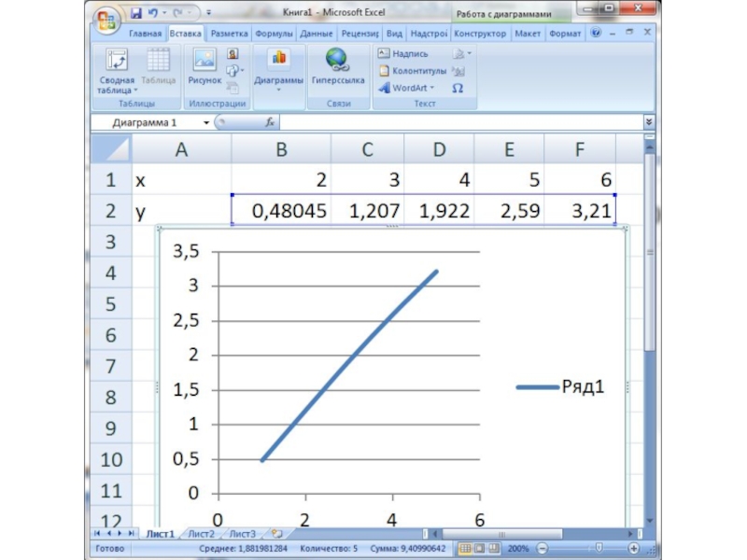Click the Таблица icon

click(x=158, y=66)
